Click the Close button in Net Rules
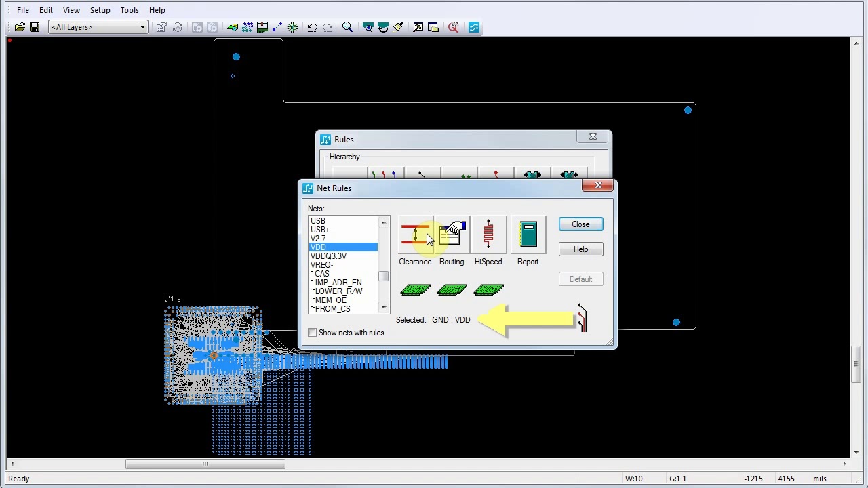The width and height of the screenshot is (868, 488). click(x=580, y=224)
